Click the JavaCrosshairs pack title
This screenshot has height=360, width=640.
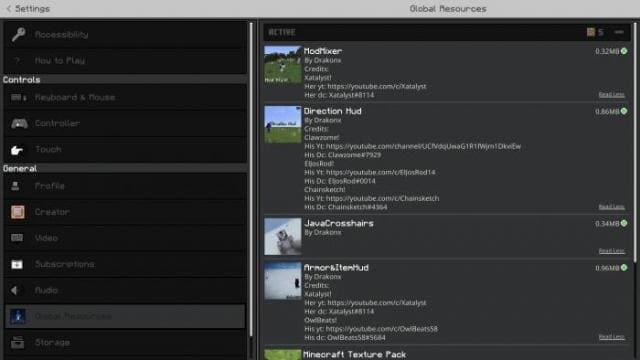[x=339, y=223]
